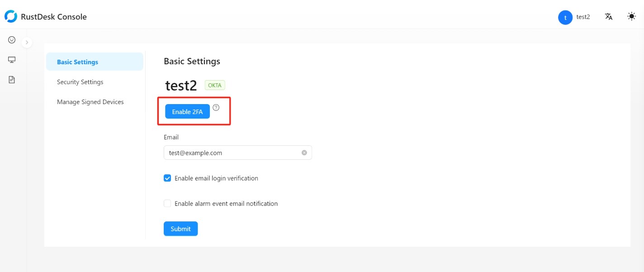The height and width of the screenshot is (272, 644).
Task: Enable alarm event email notification
Action: tap(167, 203)
